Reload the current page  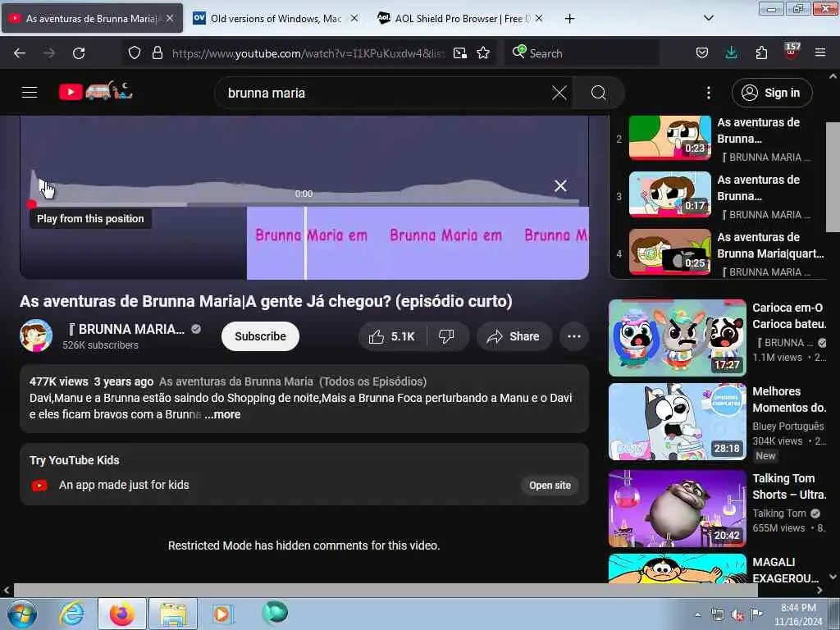pyautogui.click(x=79, y=53)
